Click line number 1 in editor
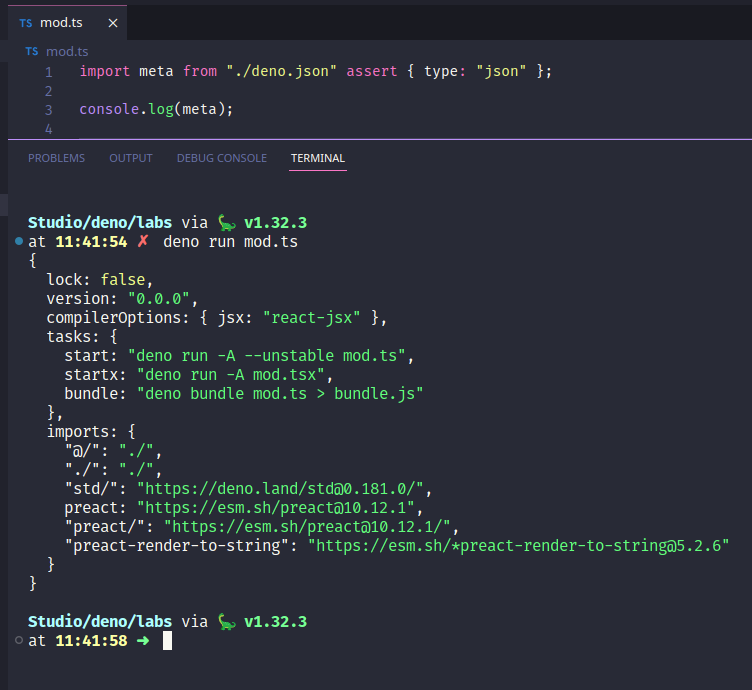This screenshot has width=752, height=690. click(48, 72)
